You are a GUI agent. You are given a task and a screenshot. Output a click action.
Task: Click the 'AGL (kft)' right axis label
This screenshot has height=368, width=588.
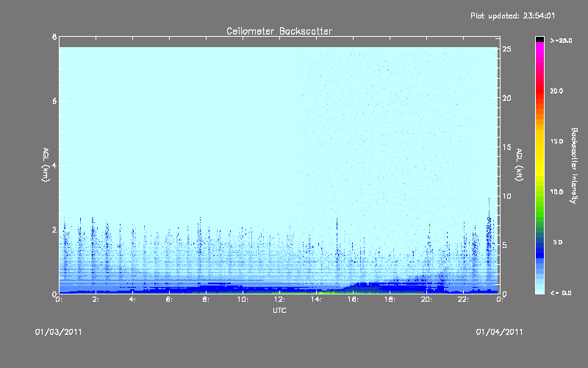[519, 165]
